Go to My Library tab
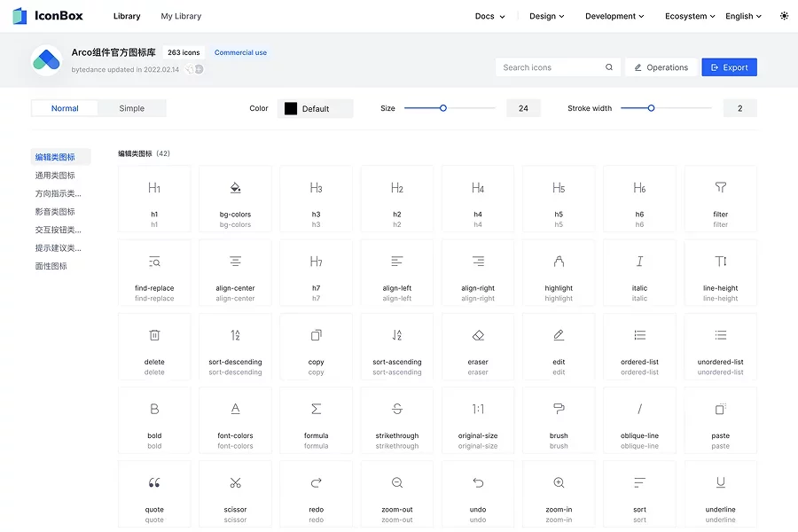The height and width of the screenshot is (532, 798). 181,16
